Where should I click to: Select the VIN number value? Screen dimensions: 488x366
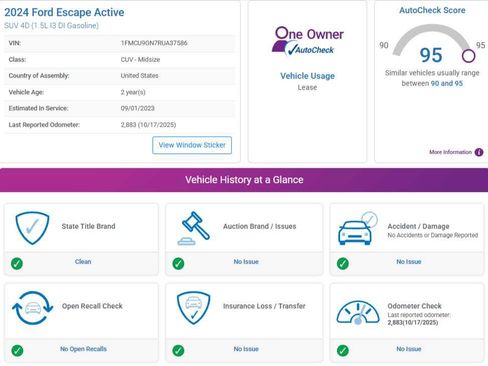tap(154, 43)
